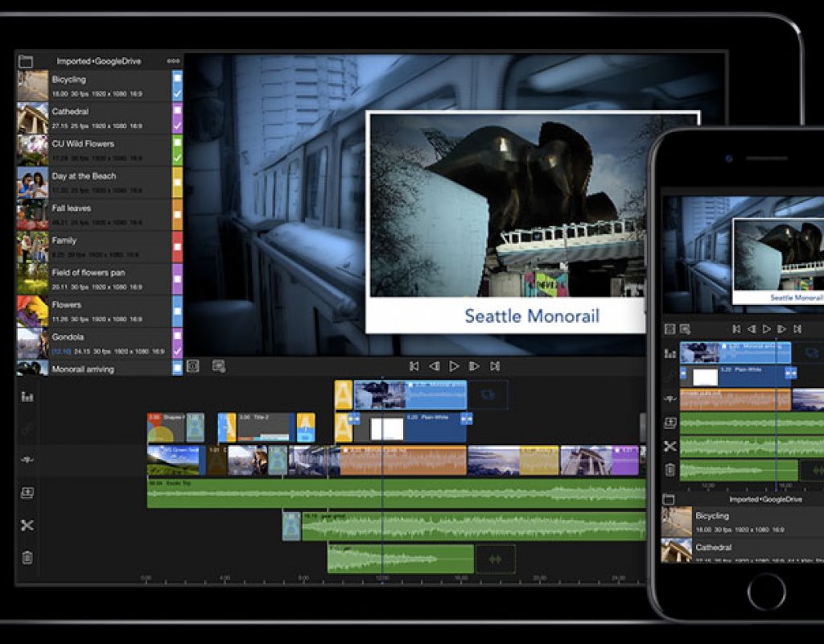Viewport: 824px width, 644px height.
Task: Tick the blue tag box on Flowers
Action: click(178, 312)
